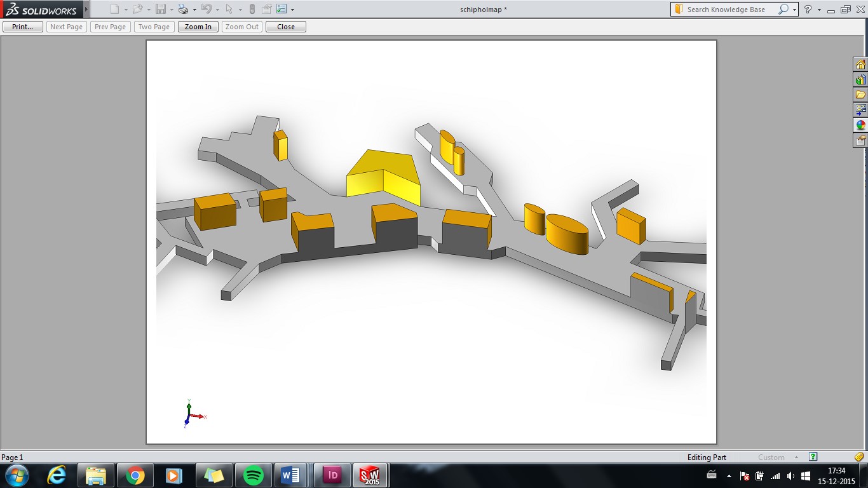Open the Windows Start menu
Screen dimensions: 868x488
17,475
